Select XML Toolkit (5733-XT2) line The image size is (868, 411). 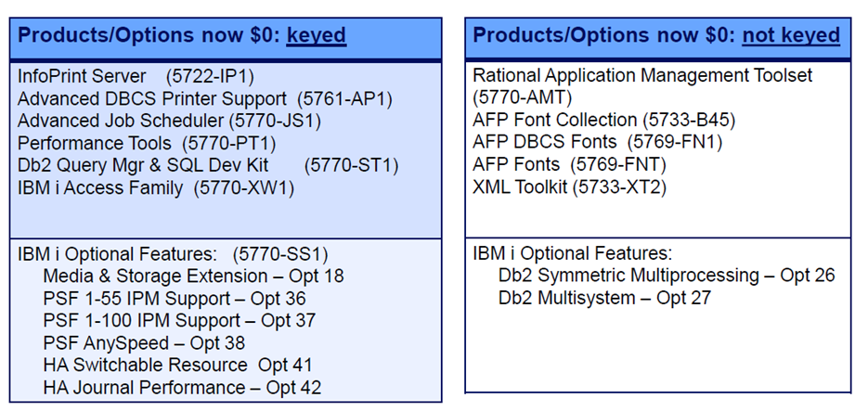coord(569,187)
